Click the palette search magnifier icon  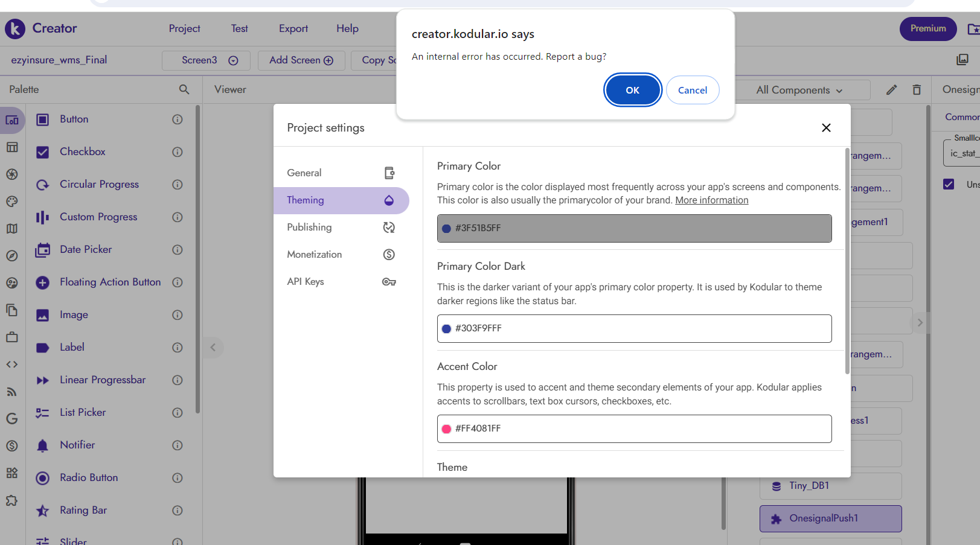(x=184, y=89)
